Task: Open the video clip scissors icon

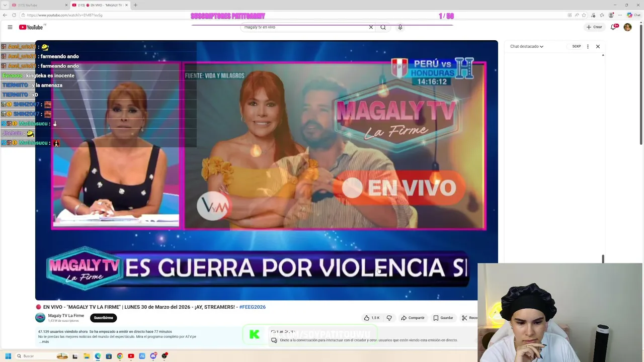Action: [x=464, y=318]
